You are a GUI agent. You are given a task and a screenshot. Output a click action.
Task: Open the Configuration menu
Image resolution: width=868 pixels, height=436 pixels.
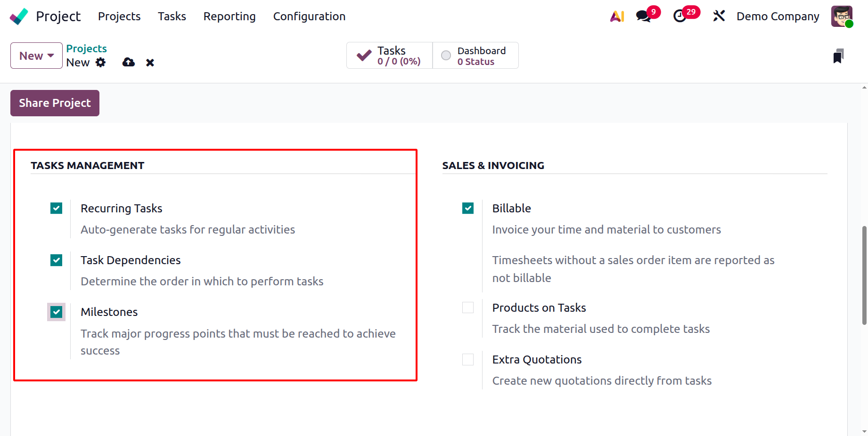pos(309,16)
